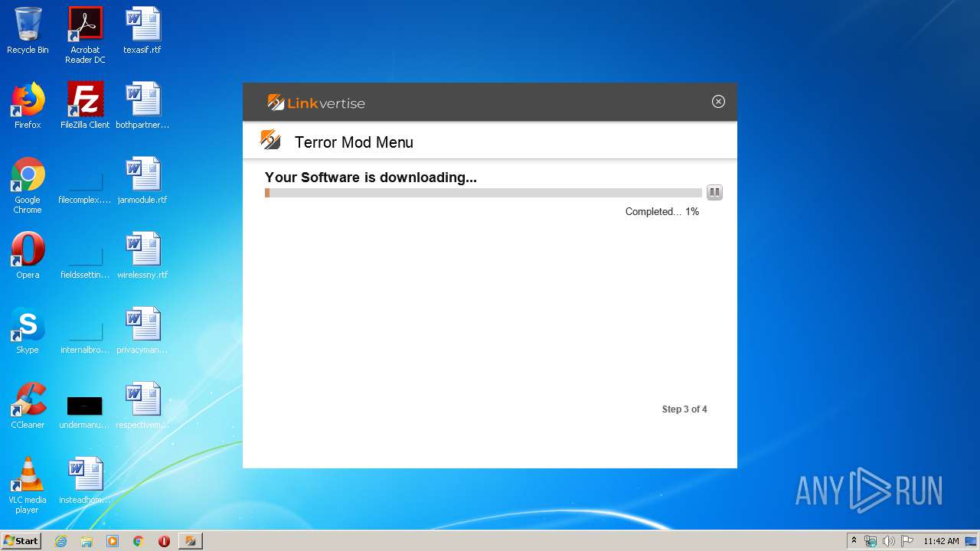Click the 'Completed... 1%' status text
Screen dimensions: 980x551
(x=662, y=212)
